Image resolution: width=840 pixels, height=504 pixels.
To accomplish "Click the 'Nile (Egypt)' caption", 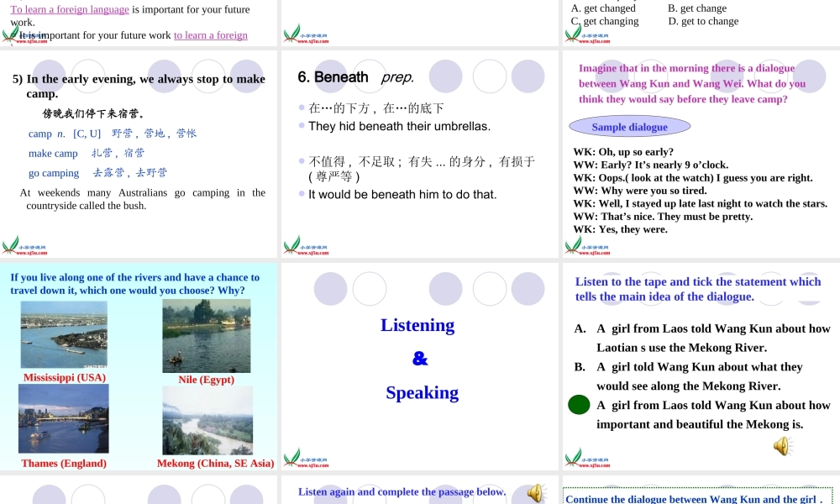I will click(x=207, y=380).
